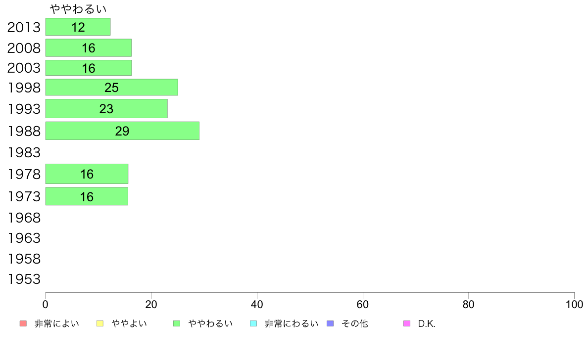Viewport: 588px width, 364px height.
Task: Click the 1953 year label
Action: click(24, 279)
